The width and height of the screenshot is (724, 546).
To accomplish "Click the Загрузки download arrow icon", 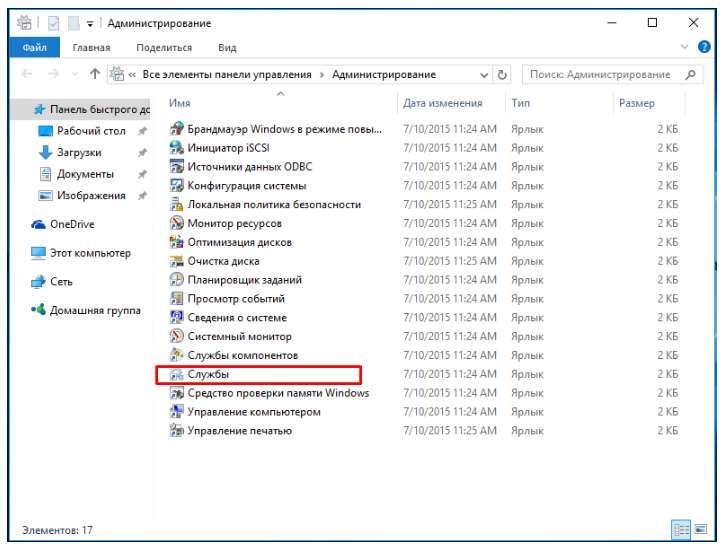I will 45,152.
